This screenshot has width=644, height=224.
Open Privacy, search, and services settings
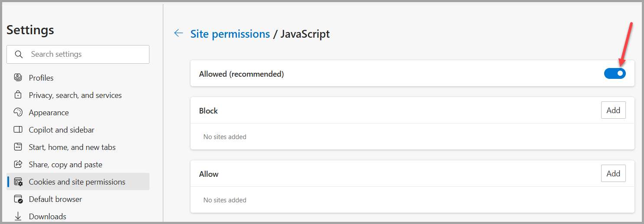(x=75, y=95)
